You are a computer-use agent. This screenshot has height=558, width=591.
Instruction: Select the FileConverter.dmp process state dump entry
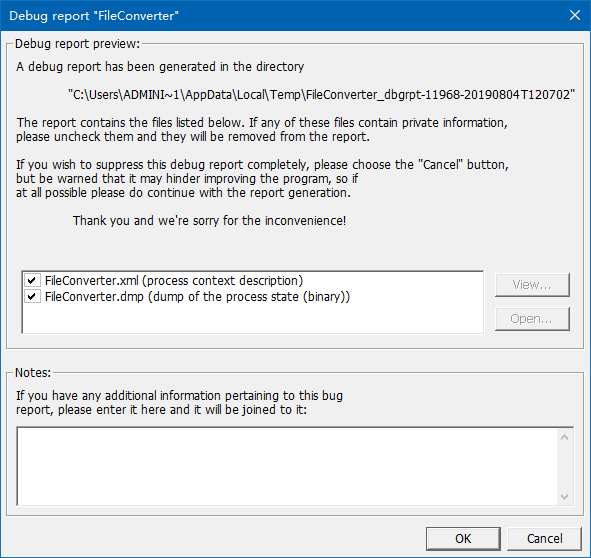tap(197, 297)
